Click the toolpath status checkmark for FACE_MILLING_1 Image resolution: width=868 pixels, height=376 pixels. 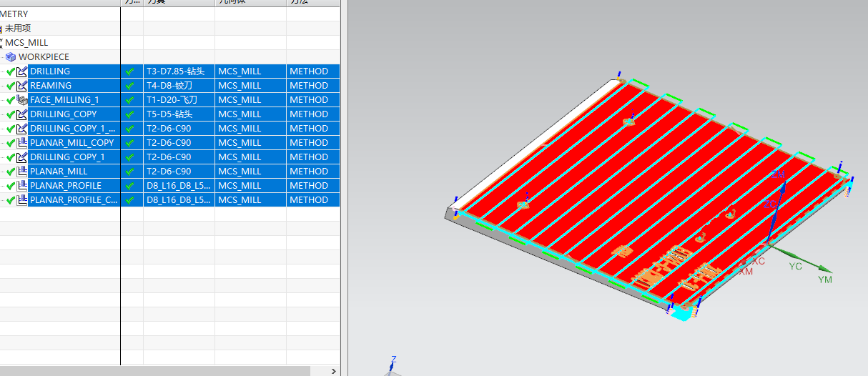coord(129,100)
